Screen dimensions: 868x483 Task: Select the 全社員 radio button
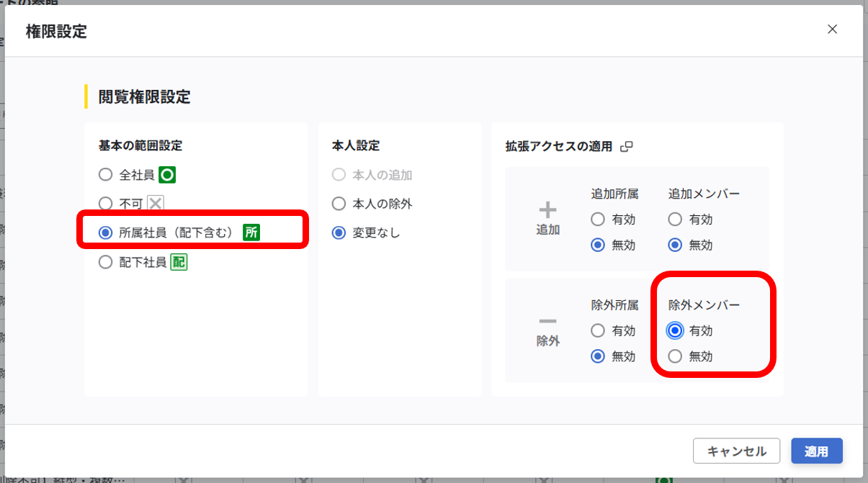point(106,174)
